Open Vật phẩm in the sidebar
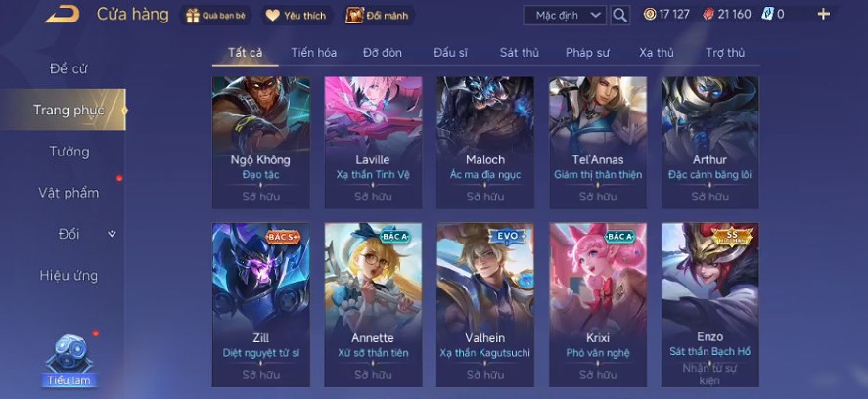Screen dimensions: 868x399 tap(69, 193)
